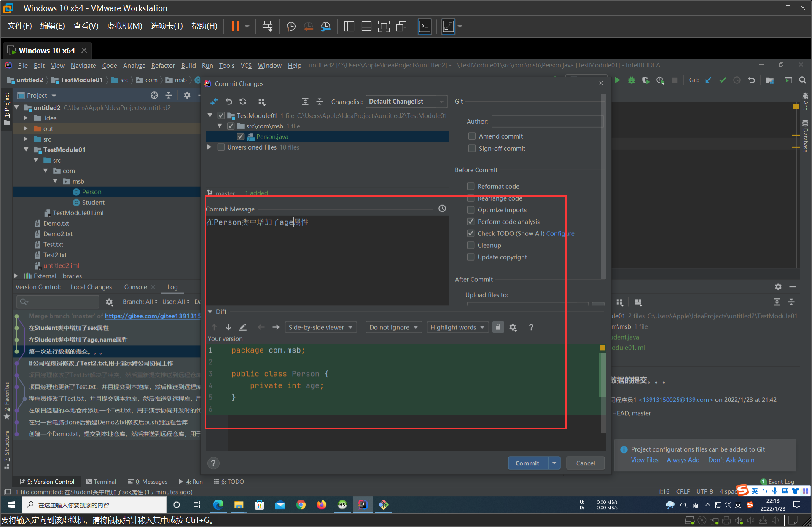812x527 pixels.
Task: Open Do not ignore dropdown
Action: 393,327
